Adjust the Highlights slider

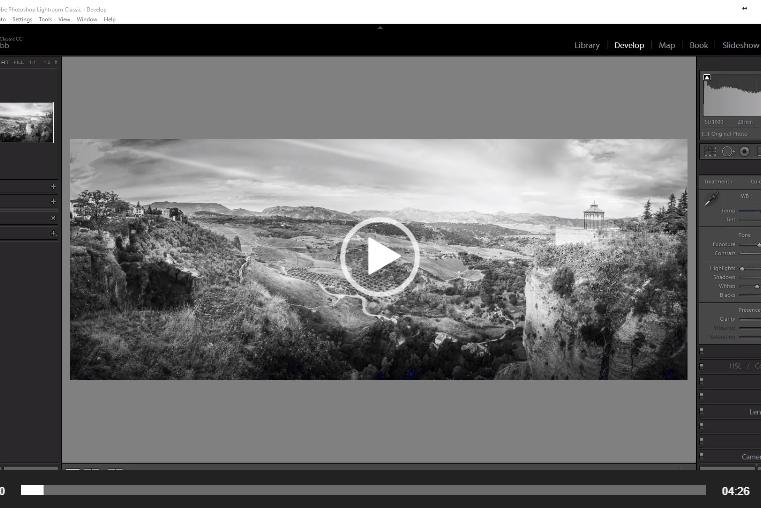pyautogui.click(x=741, y=268)
